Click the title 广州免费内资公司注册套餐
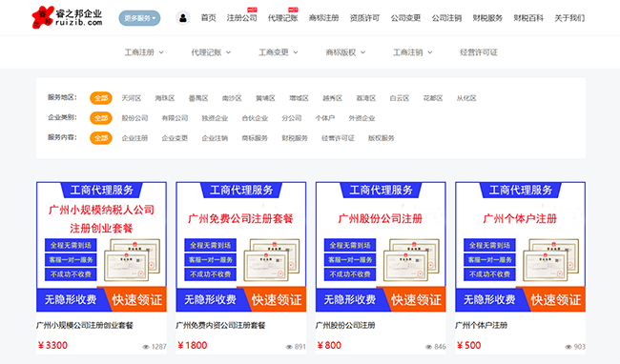This screenshot has width=620, height=364. point(220,325)
